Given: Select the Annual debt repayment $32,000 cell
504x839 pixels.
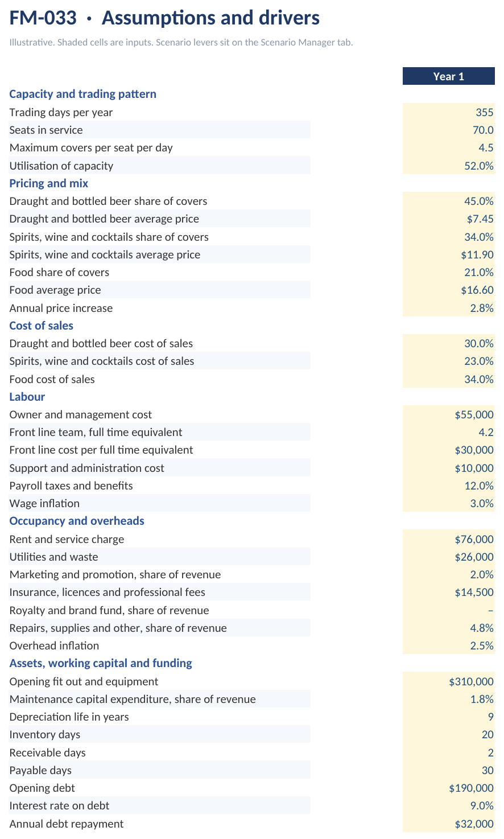Looking at the screenshot, I should 449,824.
